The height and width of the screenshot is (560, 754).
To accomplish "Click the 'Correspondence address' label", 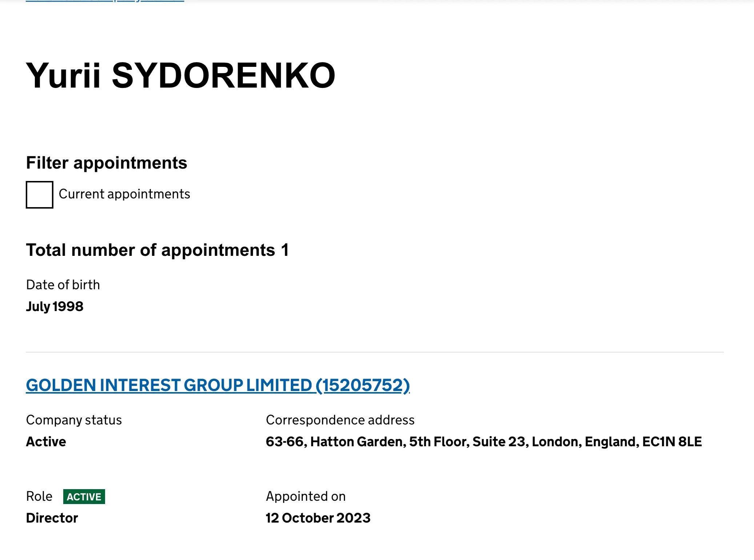I will [x=340, y=420].
